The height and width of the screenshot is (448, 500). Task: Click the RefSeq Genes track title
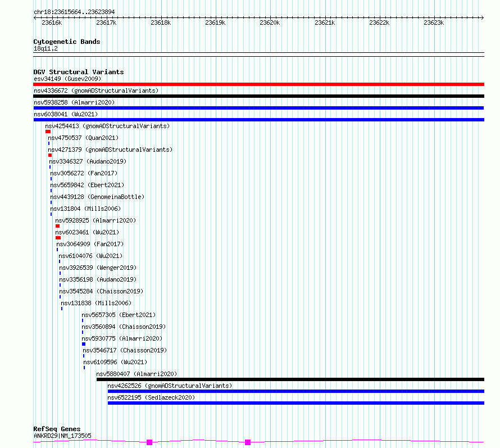coord(57,429)
